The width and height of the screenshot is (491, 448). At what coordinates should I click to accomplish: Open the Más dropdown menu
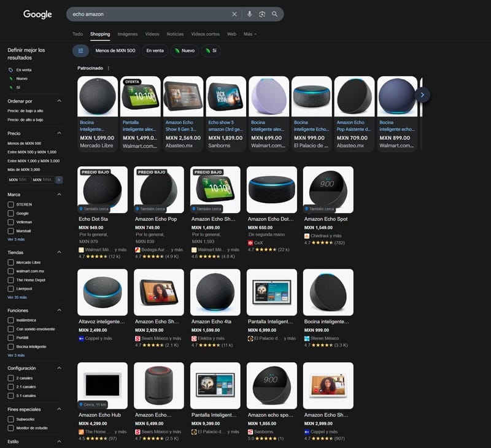tap(250, 34)
